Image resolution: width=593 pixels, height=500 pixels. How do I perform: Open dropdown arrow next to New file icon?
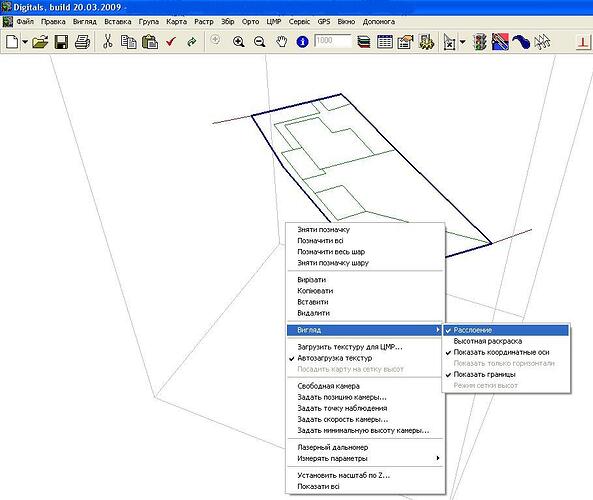[25, 42]
